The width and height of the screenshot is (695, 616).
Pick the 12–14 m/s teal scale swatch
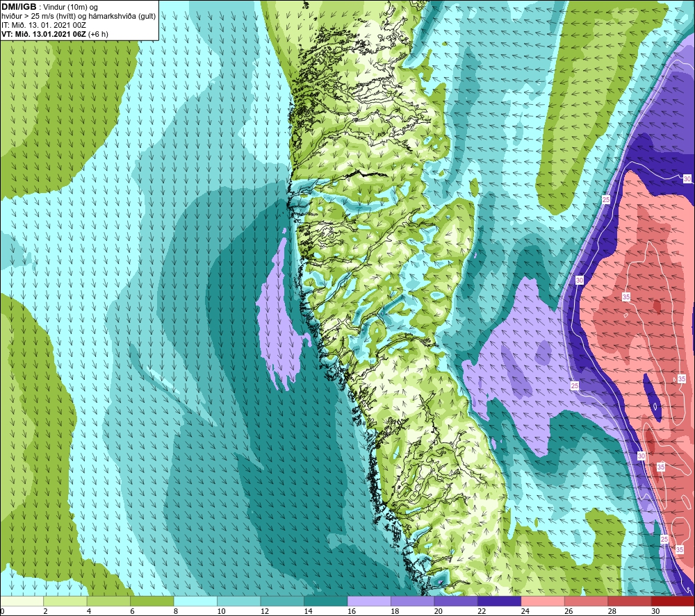point(282,601)
